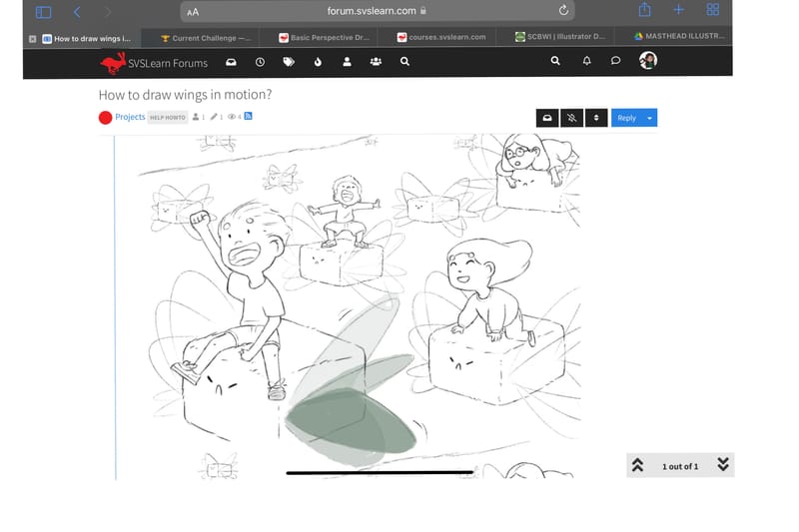
Task: Open user avatar menu in navbar
Action: coord(648,62)
